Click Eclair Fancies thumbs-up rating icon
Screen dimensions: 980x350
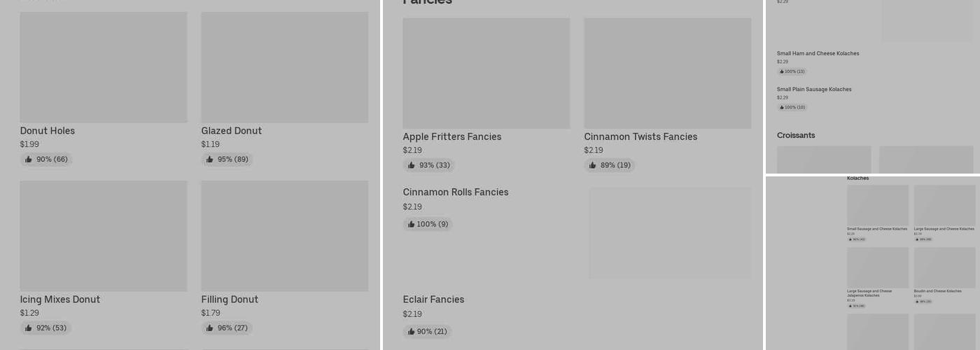[412, 332]
